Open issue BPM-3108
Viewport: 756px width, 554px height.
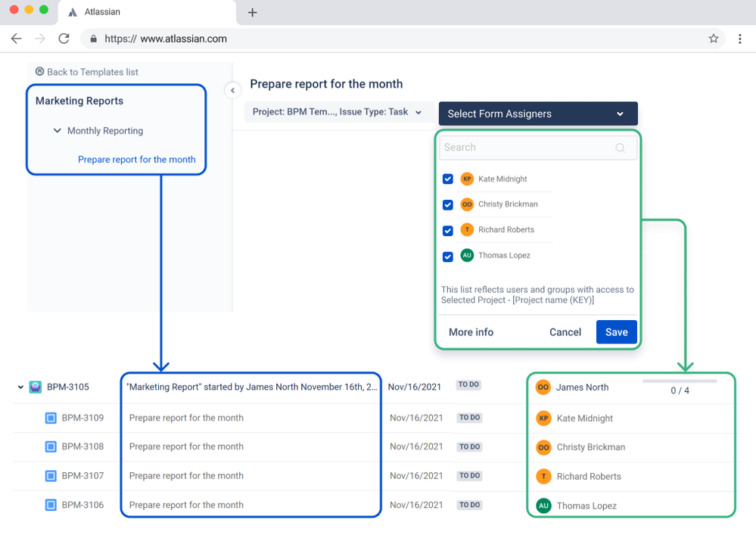coord(82,447)
